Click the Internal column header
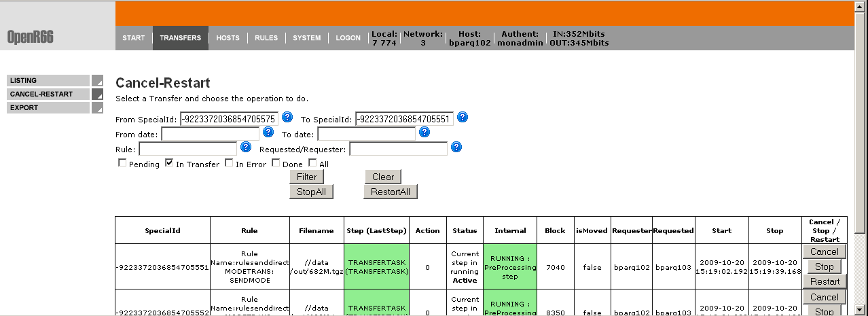Viewport: 868px width, 316px height. 510,230
